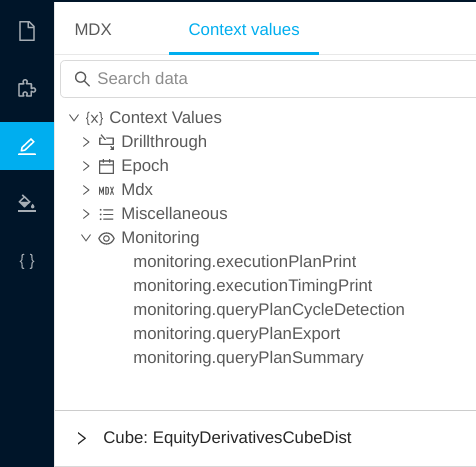Open the curly braces state panel
Viewport: 476px width, 467px height.
coord(27,261)
